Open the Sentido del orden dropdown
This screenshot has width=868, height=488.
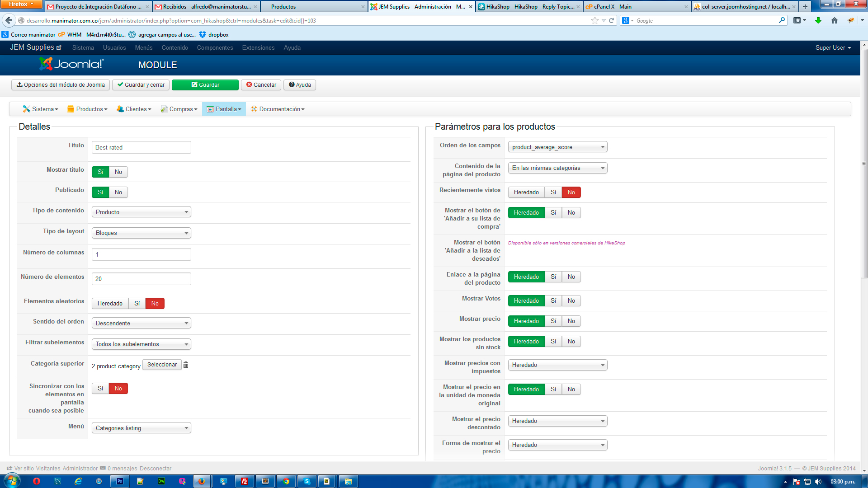[x=141, y=324]
